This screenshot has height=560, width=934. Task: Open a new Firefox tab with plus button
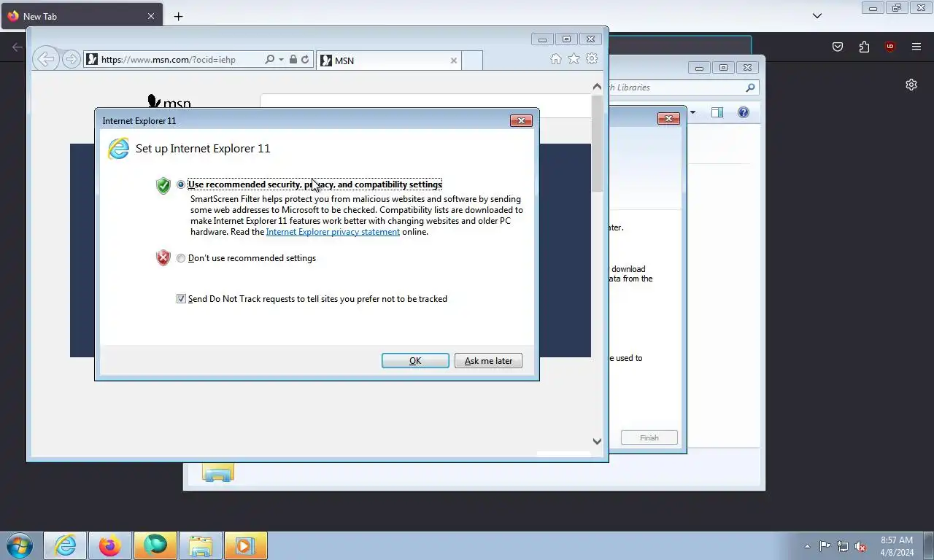tap(178, 16)
